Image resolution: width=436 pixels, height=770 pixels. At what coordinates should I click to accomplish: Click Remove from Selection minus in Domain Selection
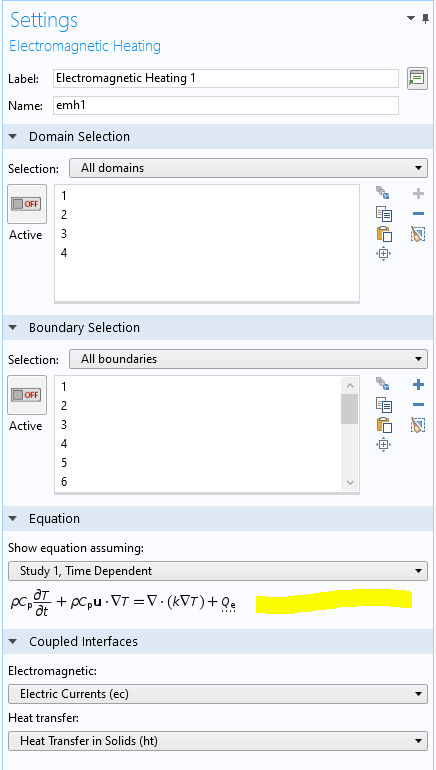pyautogui.click(x=418, y=214)
